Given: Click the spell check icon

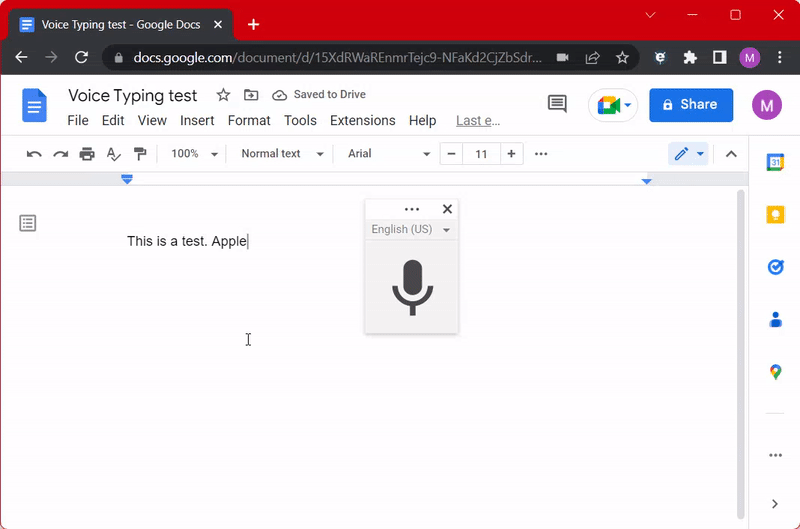Looking at the screenshot, I should 113,154.
